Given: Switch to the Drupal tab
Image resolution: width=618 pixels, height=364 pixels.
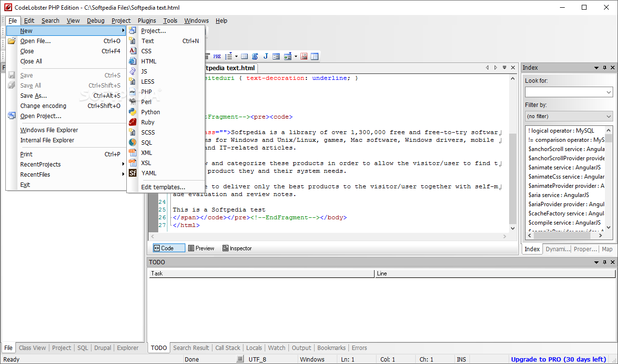Looking at the screenshot, I should pos(103,348).
